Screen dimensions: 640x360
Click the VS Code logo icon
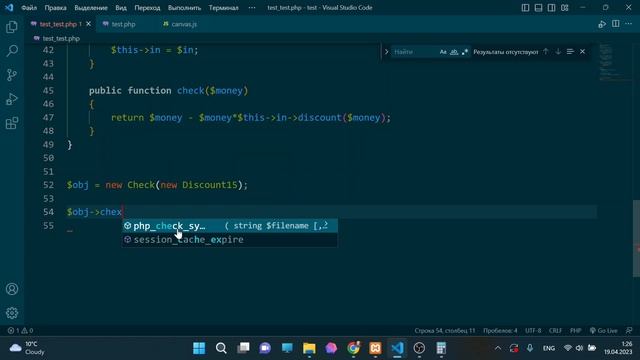click(x=9, y=7)
